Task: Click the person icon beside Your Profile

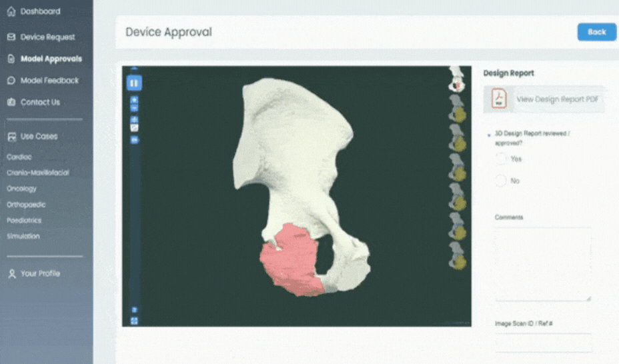Action: (12, 274)
